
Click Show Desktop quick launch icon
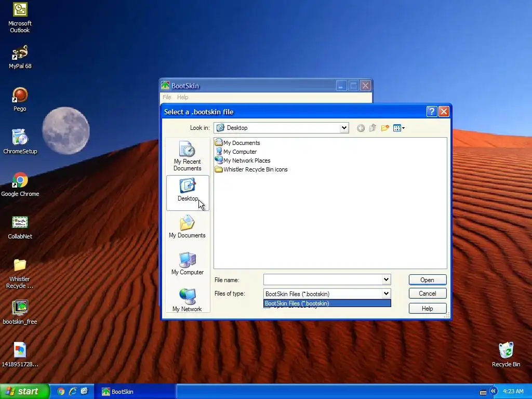pos(84,391)
